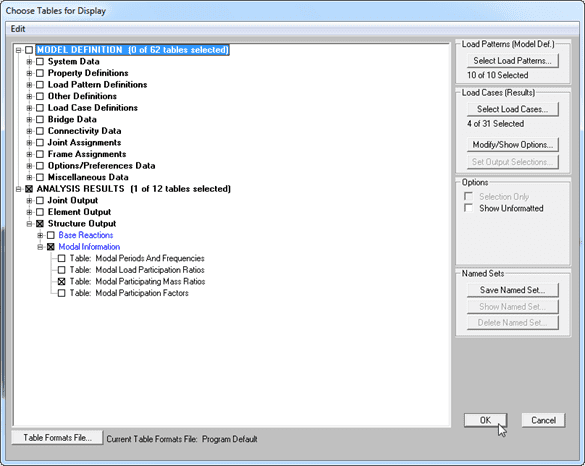Expand the Load Case Definitions node
Screen dimensions: 585x466
point(29,108)
